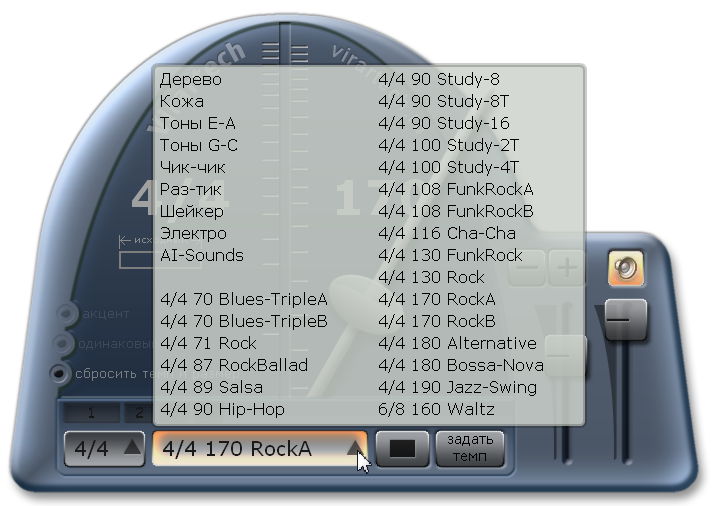Choose the Тоны E-A sound

(x=197, y=123)
